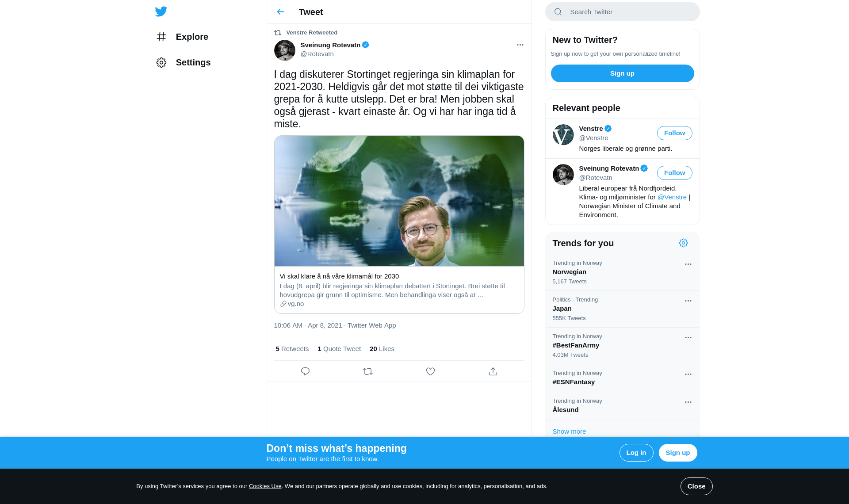Open the iceberg article image card

click(x=399, y=201)
